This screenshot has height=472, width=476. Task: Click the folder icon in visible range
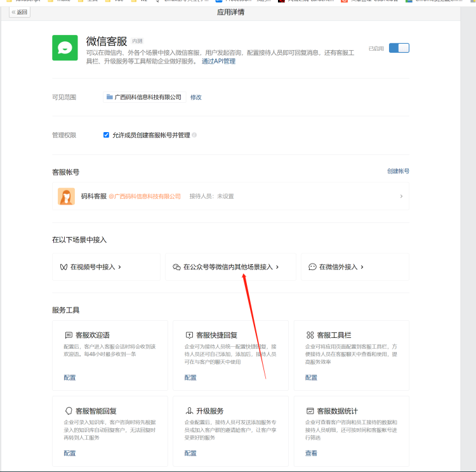pos(110,97)
